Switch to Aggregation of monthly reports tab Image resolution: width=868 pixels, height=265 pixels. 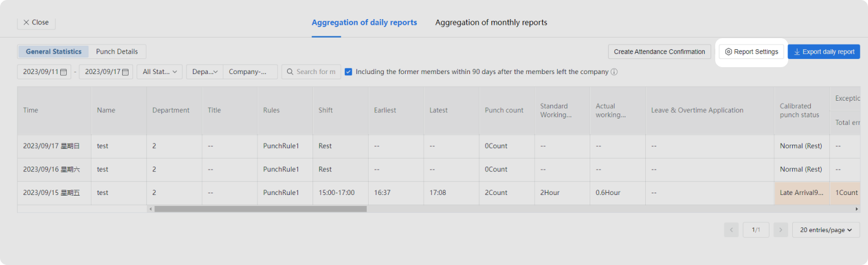pyautogui.click(x=491, y=23)
